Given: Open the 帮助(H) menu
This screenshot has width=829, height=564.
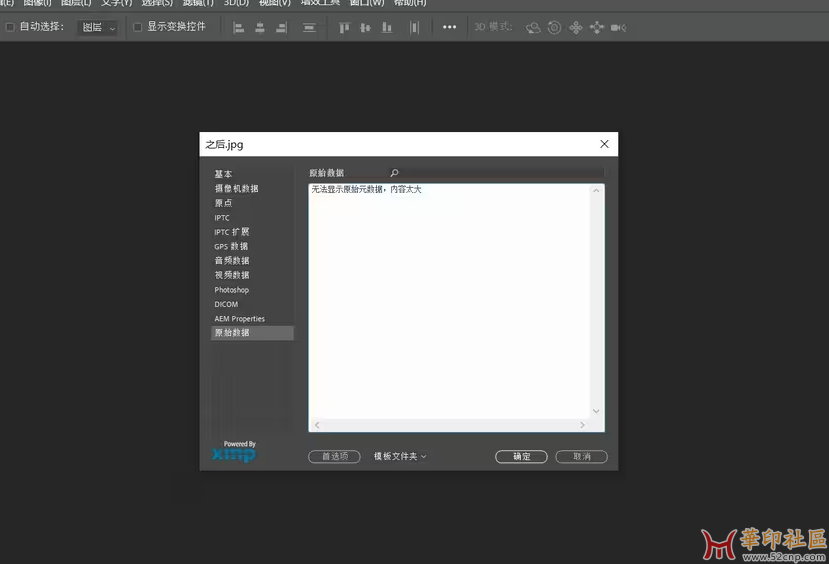Looking at the screenshot, I should click(x=410, y=3).
